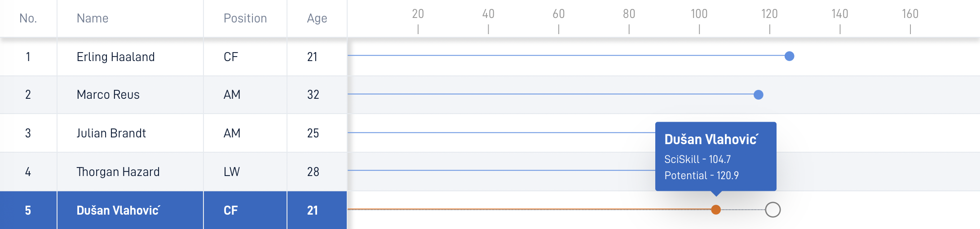Select the Erling Haaland name cell
The height and width of the screenshot is (229, 980).
[x=130, y=57]
